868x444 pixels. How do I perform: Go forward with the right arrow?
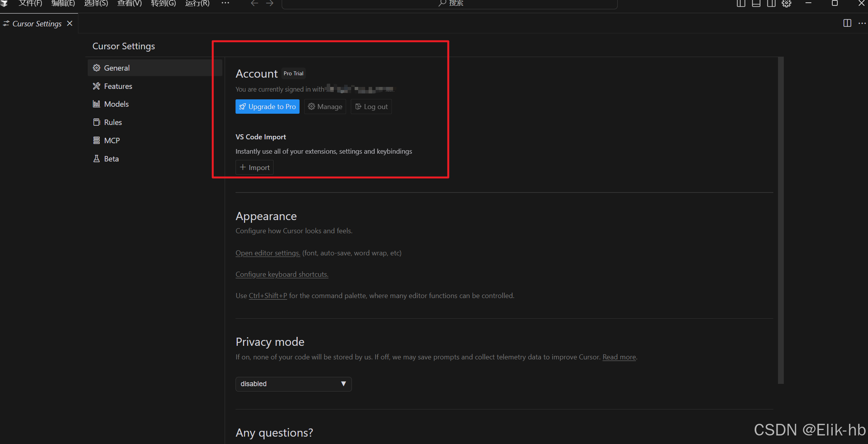tap(270, 3)
